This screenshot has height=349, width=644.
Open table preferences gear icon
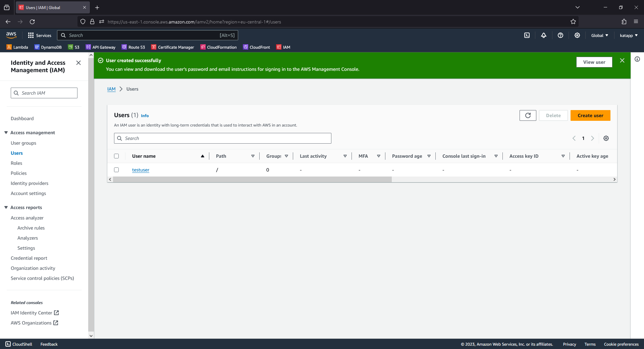coord(606,138)
